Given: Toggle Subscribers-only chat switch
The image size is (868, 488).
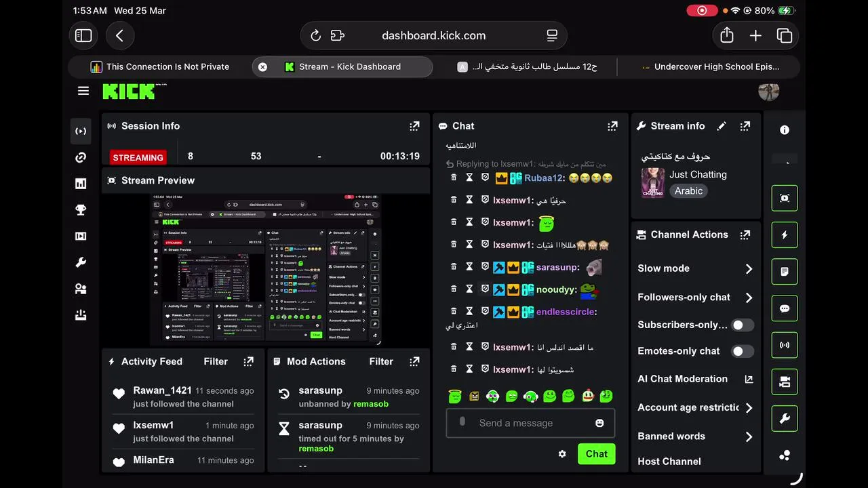Looking at the screenshot, I should [x=743, y=325].
